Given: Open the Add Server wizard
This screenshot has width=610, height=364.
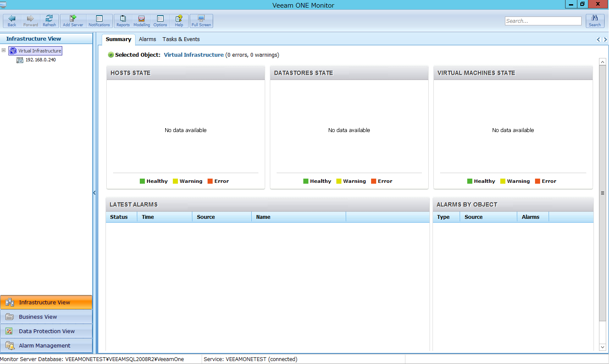Looking at the screenshot, I should pyautogui.click(x=73, y=21).
